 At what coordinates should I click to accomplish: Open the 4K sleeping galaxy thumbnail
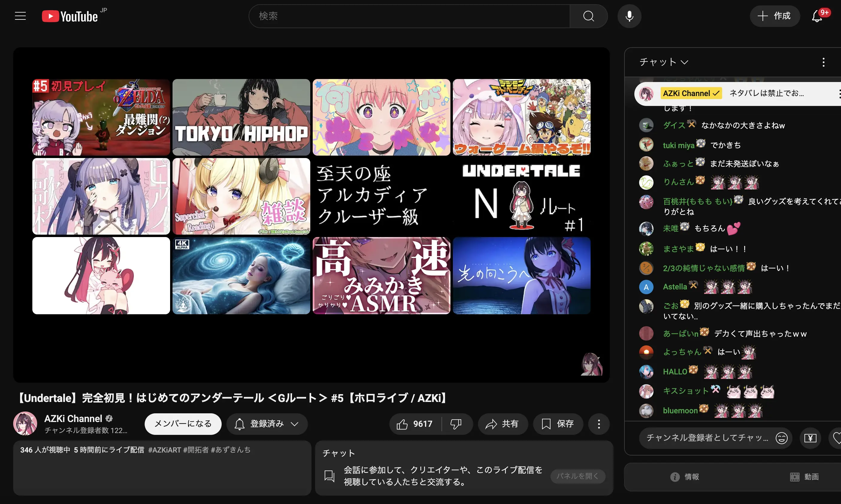[x=241, y=275]
